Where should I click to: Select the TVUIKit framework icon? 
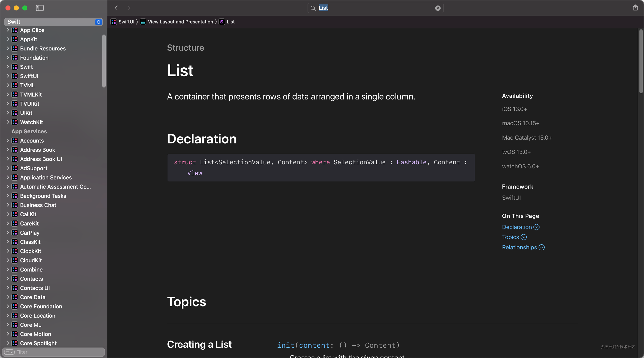(x=15, y=104)
